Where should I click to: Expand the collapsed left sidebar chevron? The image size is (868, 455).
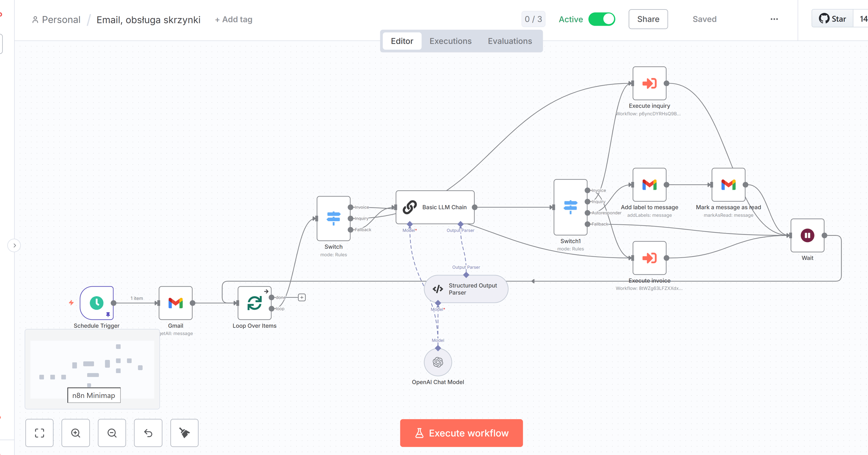click(14, 245)
